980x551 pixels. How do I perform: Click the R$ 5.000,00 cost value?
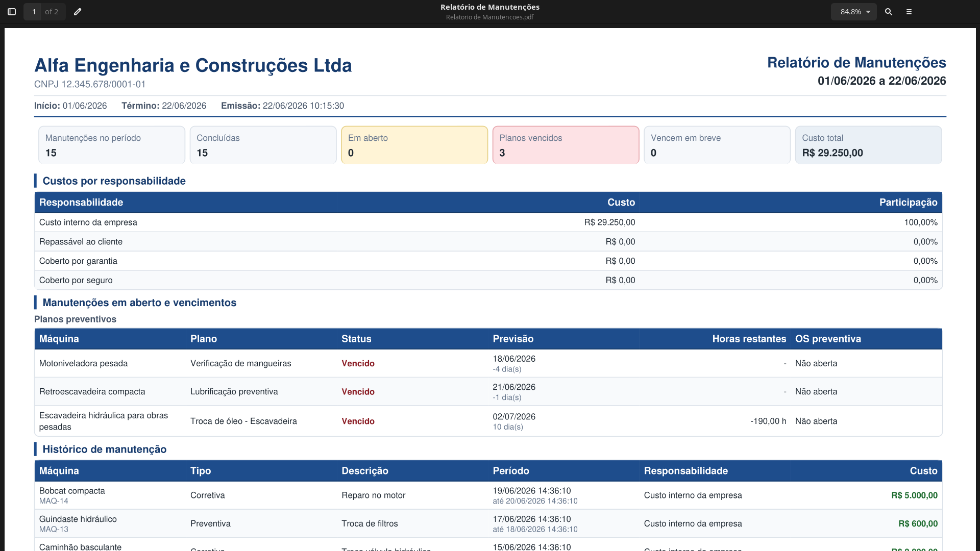(x=914, y=495)
